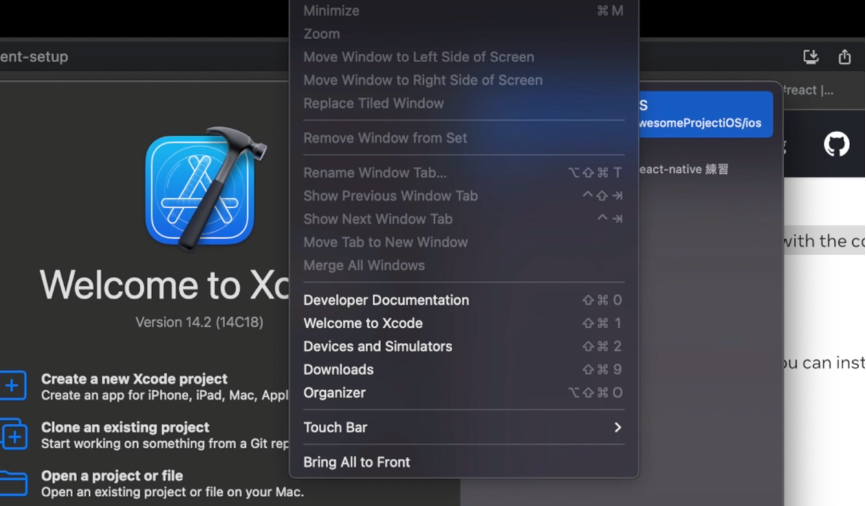Select Move Tab to New Window

click(x=464, y=243)
